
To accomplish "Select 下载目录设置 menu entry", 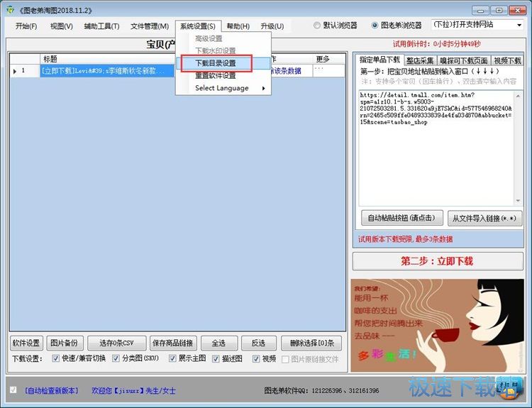I will [223, 63].
